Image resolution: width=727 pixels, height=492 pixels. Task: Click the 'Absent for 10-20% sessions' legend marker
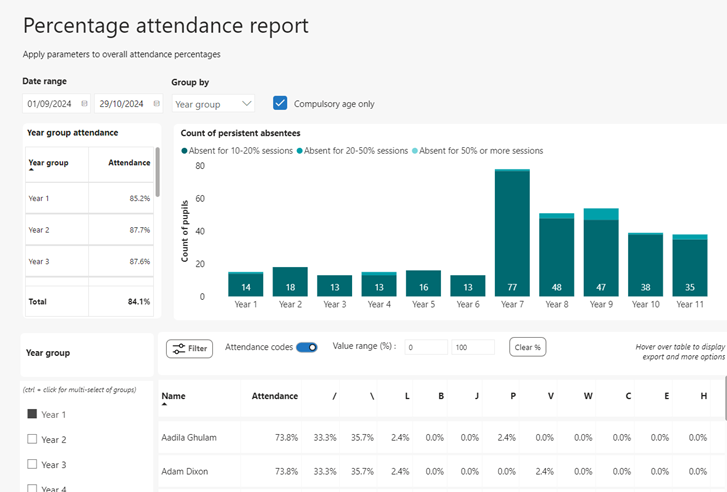(185, 151)
